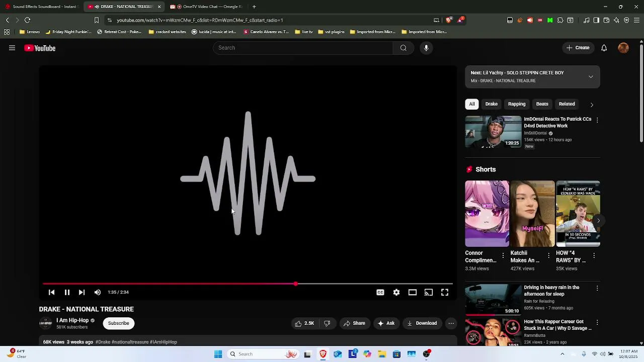
Task: Skip to the next video in the mix
Action: [82, 292]
